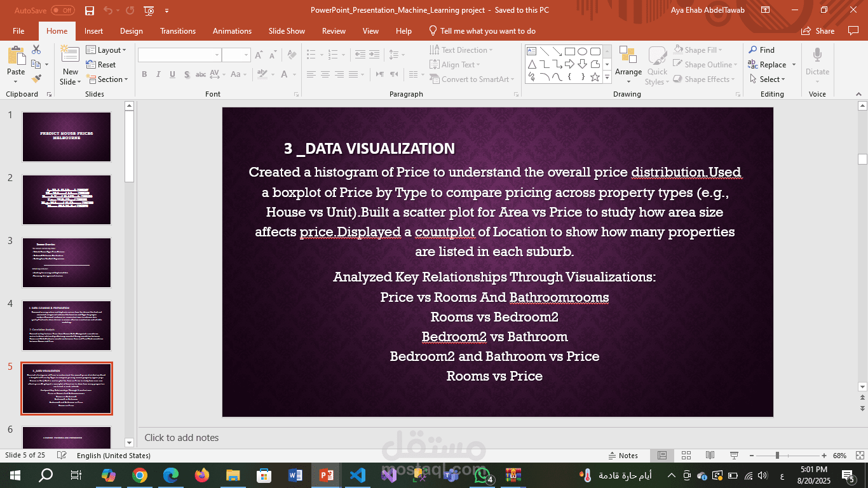Justify the paragraph text
This screenshot has width=868, height=488.
point(354,74)
